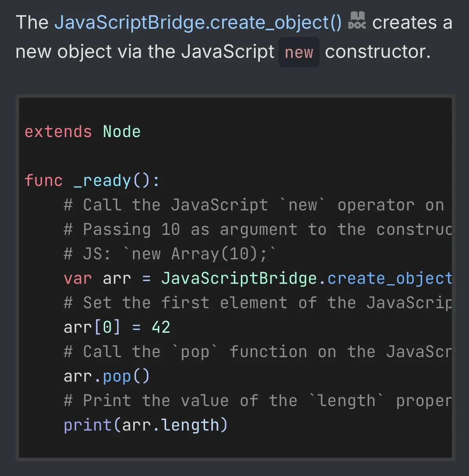469x476 pixels.
Task: Click the DOC book icon beside the link
Action: point(357,20)
